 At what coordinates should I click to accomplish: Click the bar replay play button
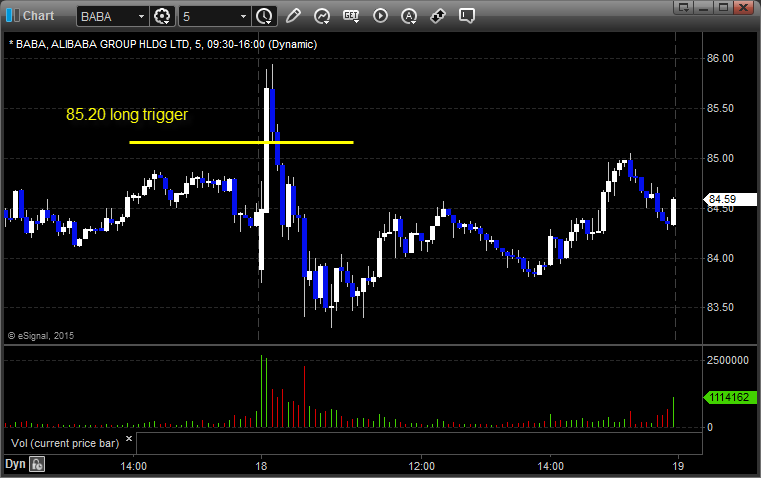click(x=380, y=16)
